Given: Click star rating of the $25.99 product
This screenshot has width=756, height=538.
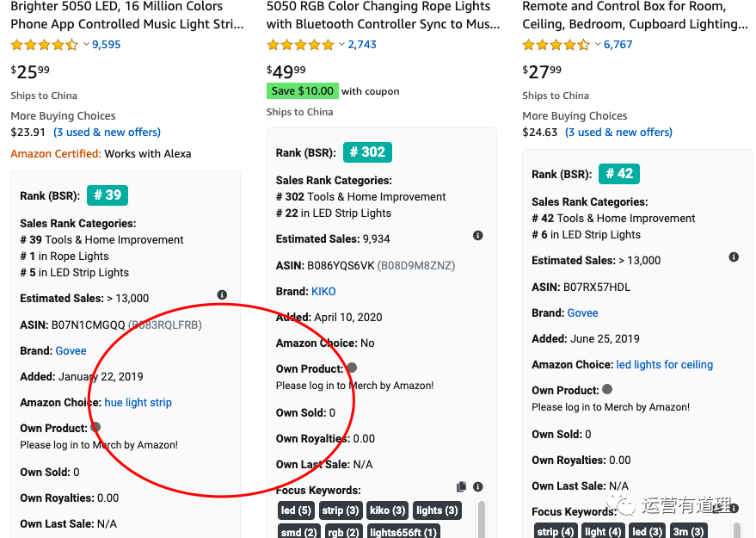Looking at the screenshot, I should point(44,45).
